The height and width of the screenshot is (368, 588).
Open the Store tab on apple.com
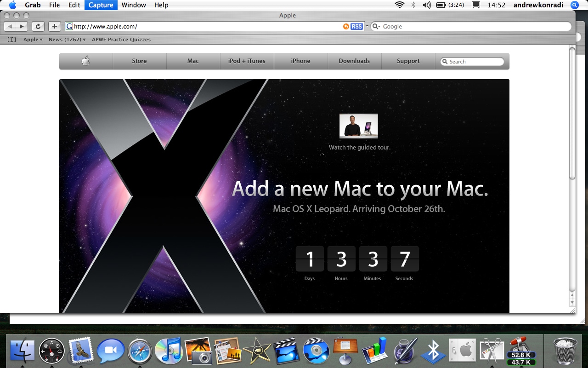point(140,61)
